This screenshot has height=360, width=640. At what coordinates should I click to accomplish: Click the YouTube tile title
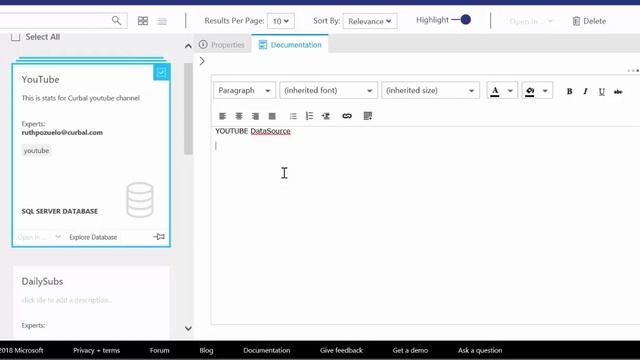[x=40, y=80]
